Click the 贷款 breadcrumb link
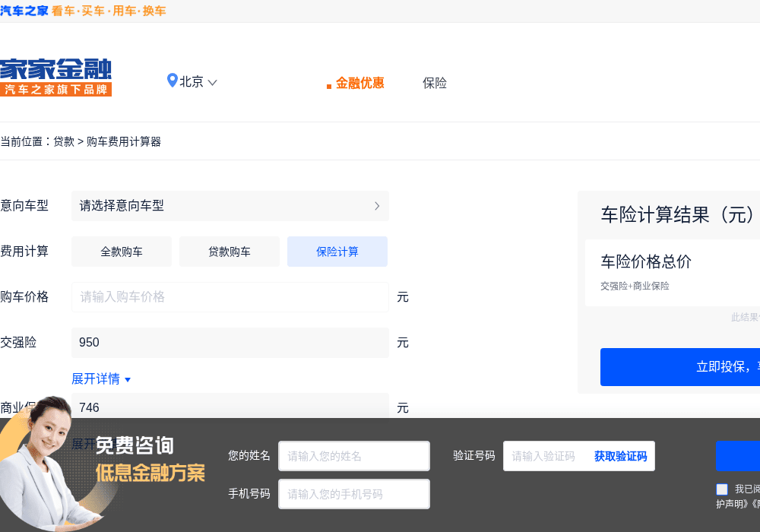Image resolution: width=760 pixels, height=532 pixels. (x=64, y=141)
